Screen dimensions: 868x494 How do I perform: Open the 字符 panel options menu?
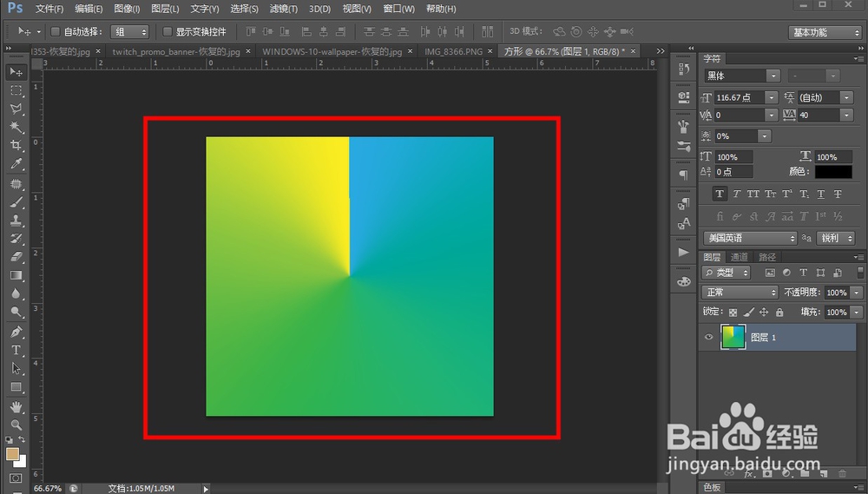858,58
